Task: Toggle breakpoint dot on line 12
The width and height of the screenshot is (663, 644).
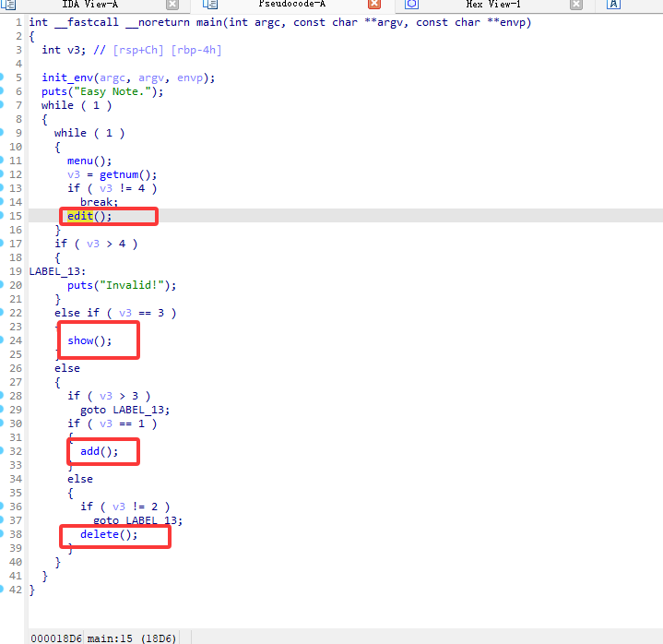Action: pyautogui.click(x=2, y=173)
